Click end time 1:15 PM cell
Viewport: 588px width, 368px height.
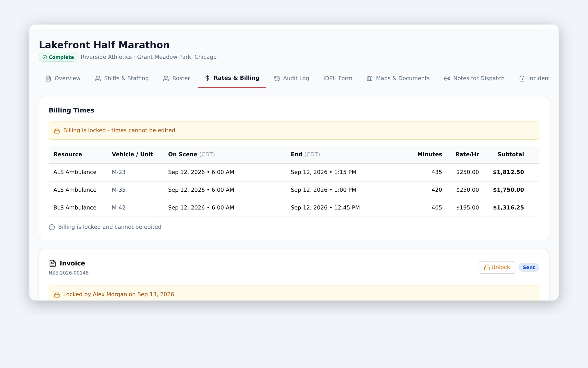[x=323, y=172]
